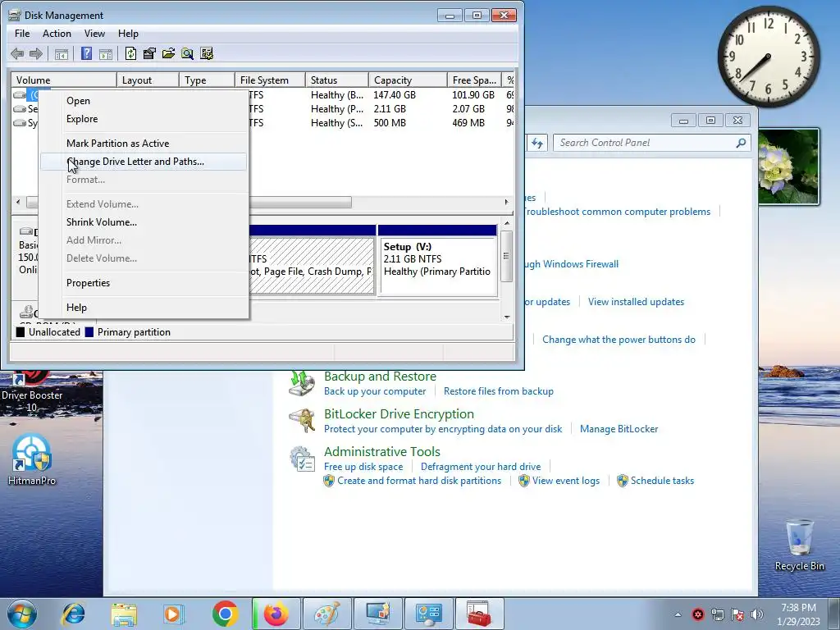
Task: Click the clock in the system tray
Action: [798, 614]
